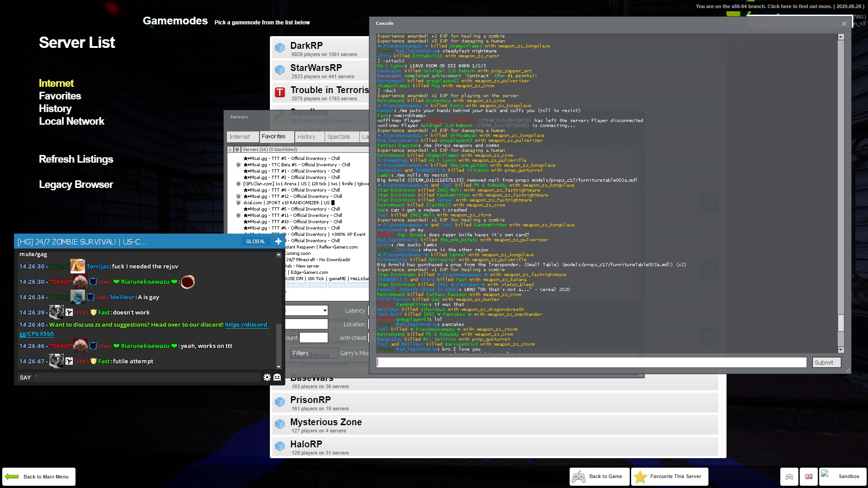Click the gamepad icon button at bottom right
The width and height of the screenshot is (868, 488).
tap(789, 477)
